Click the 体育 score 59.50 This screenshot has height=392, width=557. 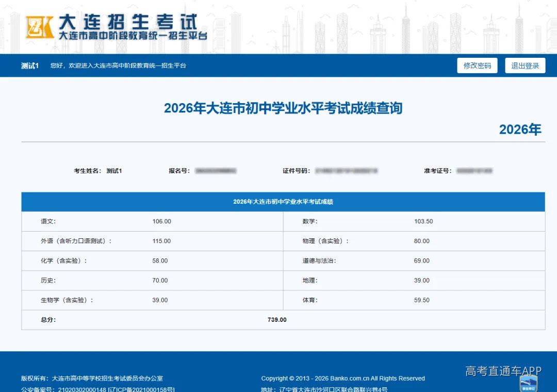[422, 300]
